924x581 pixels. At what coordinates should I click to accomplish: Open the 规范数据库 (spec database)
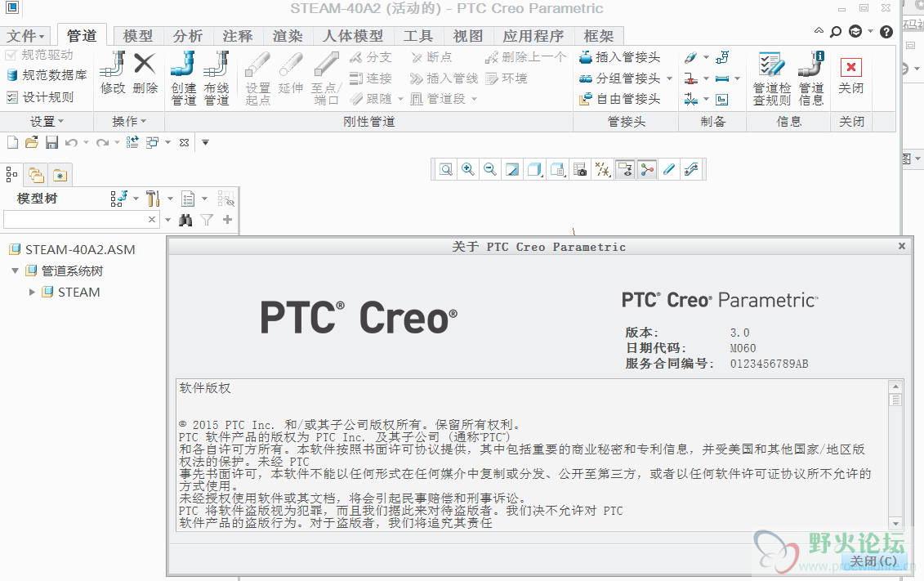(47, 75)
